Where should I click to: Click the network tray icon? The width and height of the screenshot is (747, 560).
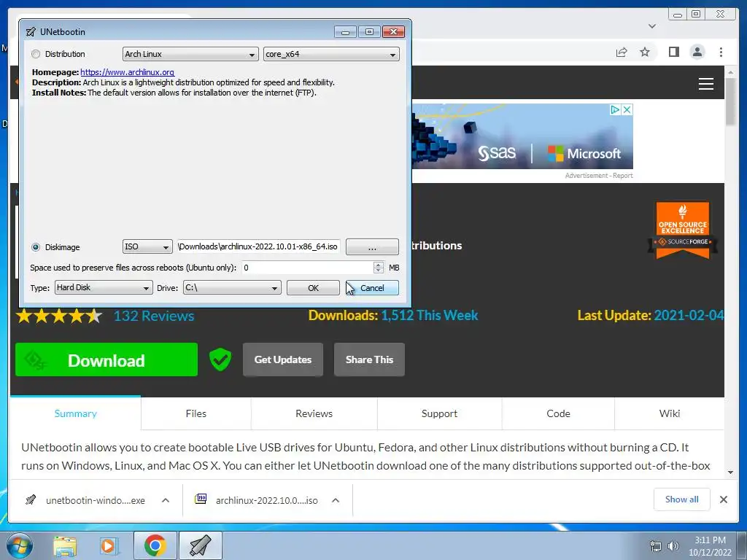point(656,546)
